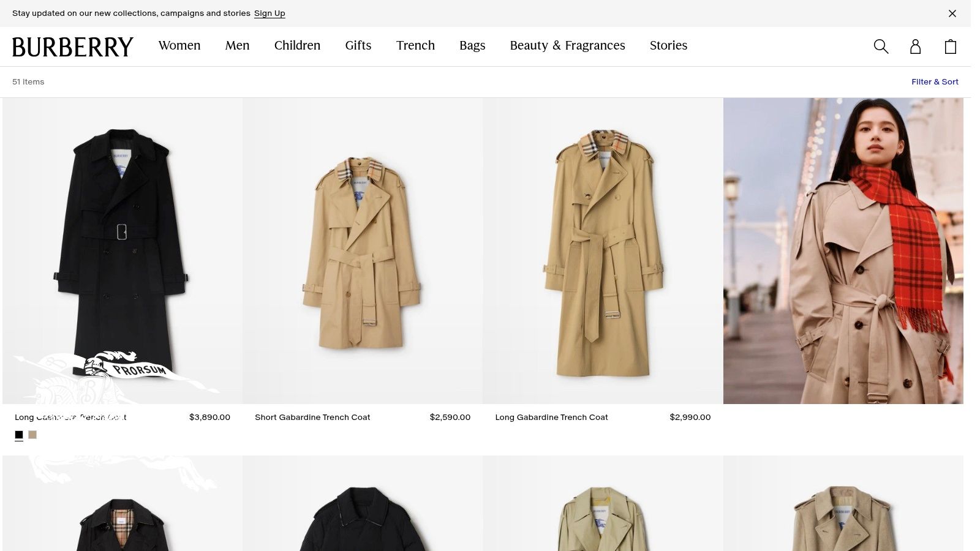The image size is (980, 551).
Task: Open the search magnifier icon
Action: (x=881, y=47)
